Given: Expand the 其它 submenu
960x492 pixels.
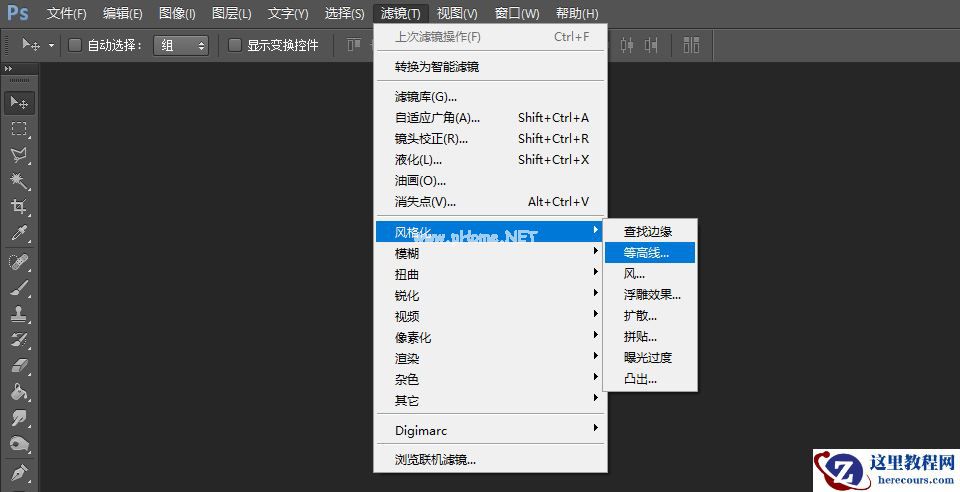Looking at the screenshot, I should click(490, 401).
